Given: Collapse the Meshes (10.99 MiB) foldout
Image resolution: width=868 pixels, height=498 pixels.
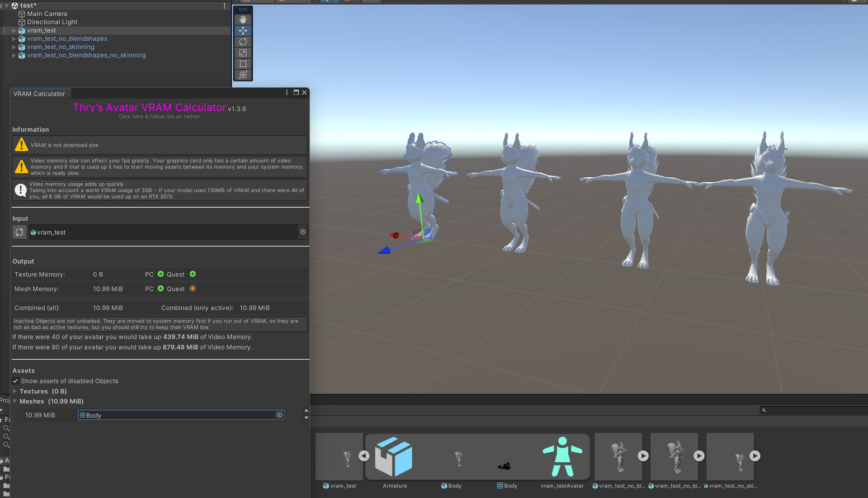Looking at the screenshot, I should (15, 401).
